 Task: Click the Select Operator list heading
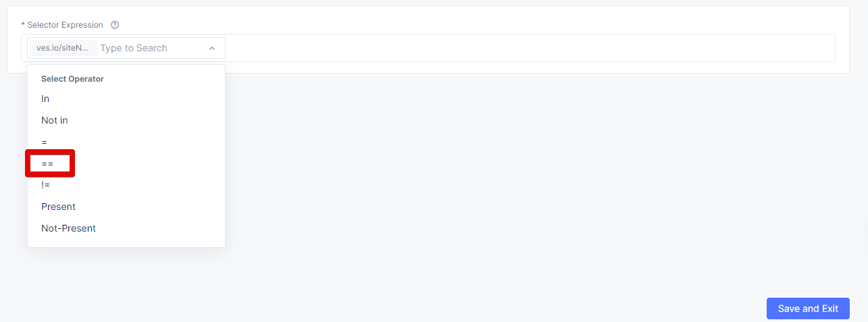(x=72, y=79)
